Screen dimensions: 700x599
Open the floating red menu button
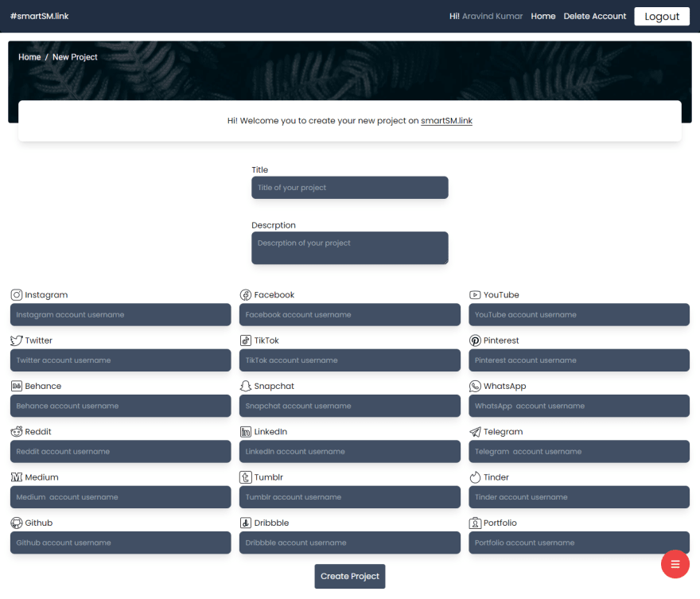pos(675,564)
